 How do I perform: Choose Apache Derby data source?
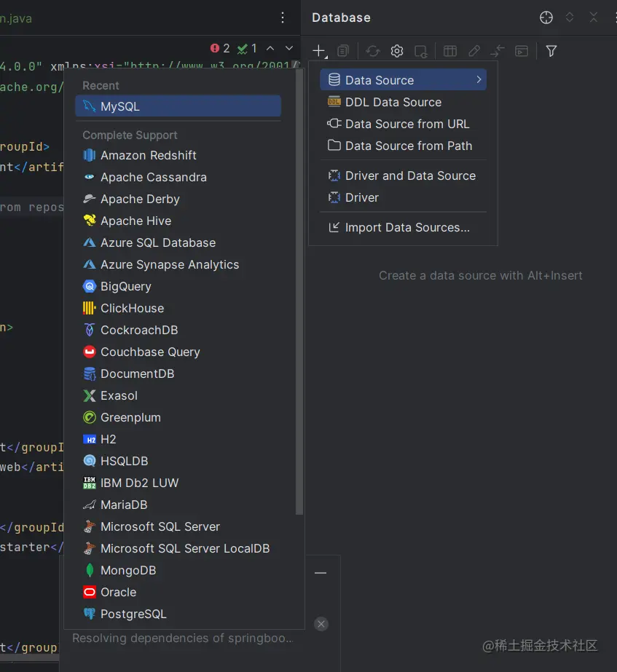click(178, 199)
